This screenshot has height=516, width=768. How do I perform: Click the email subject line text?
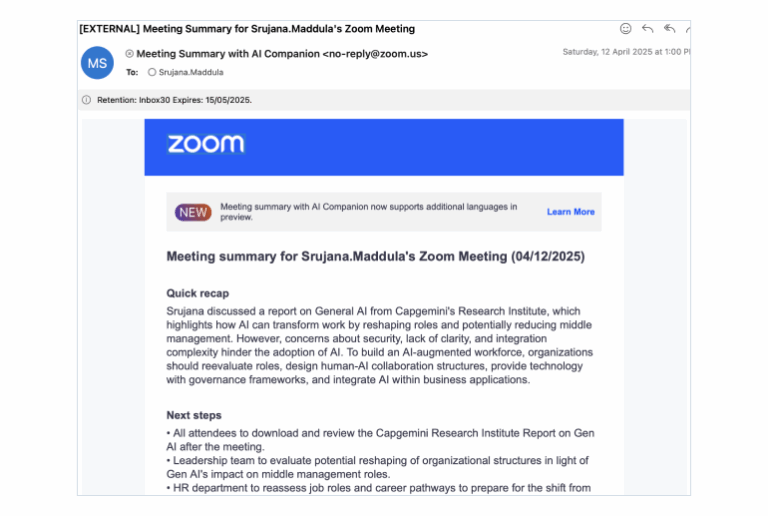click(x=247, y=29)
